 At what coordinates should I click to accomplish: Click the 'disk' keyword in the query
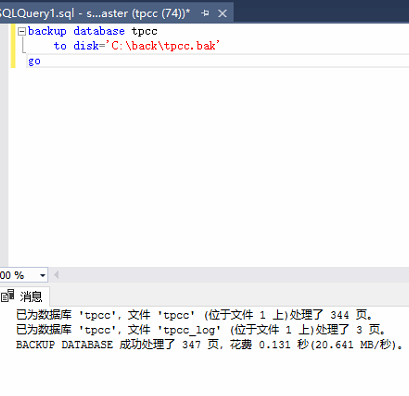(86, 46)
